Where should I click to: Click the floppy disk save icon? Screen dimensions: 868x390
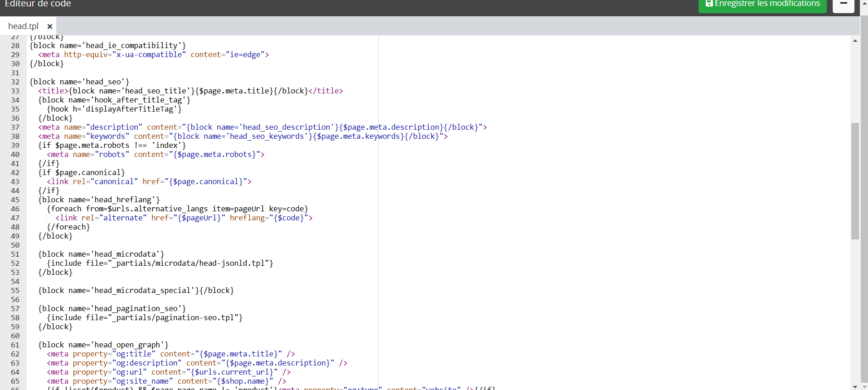point(709,3)
